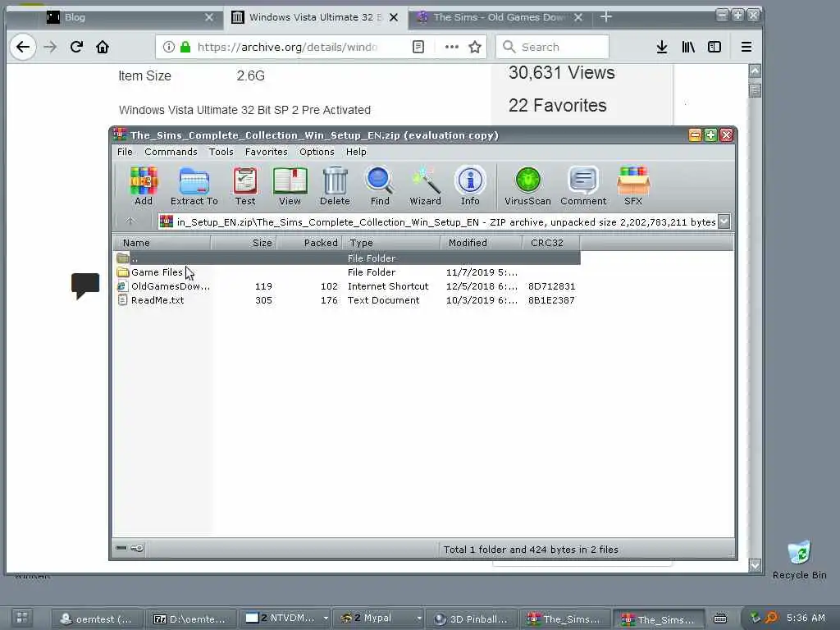Sort file list by Modified column
840x630 pixels.
(x=481, y=243)
